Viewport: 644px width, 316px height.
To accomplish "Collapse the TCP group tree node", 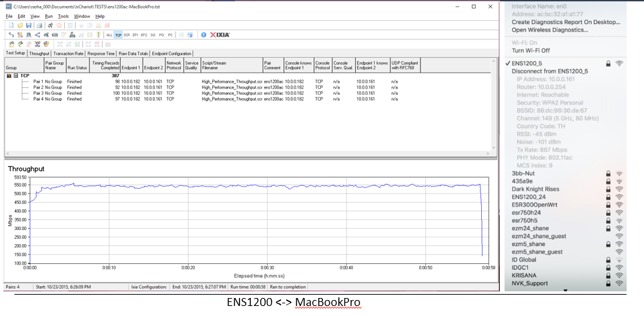I will [x=15, y=76].
